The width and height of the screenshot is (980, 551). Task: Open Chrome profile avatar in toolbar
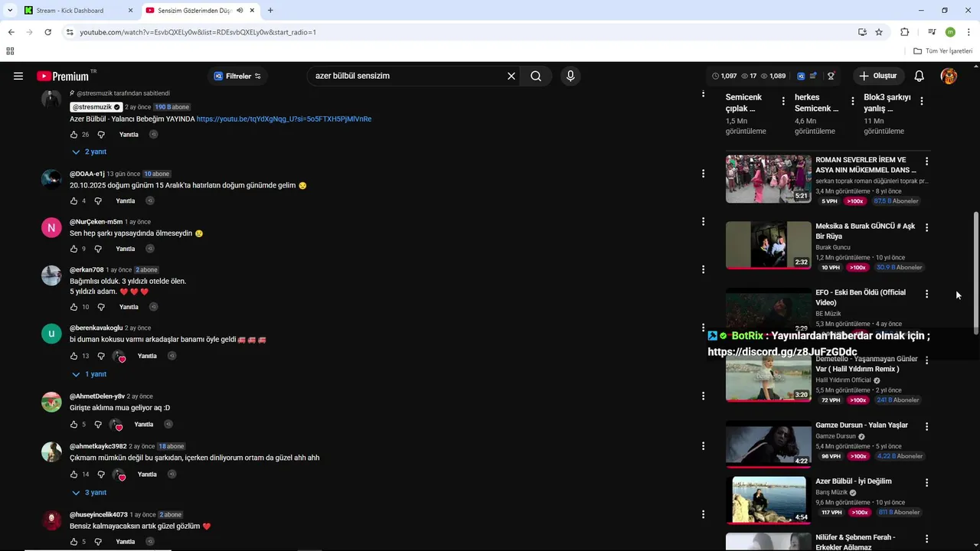click(950, 32)
